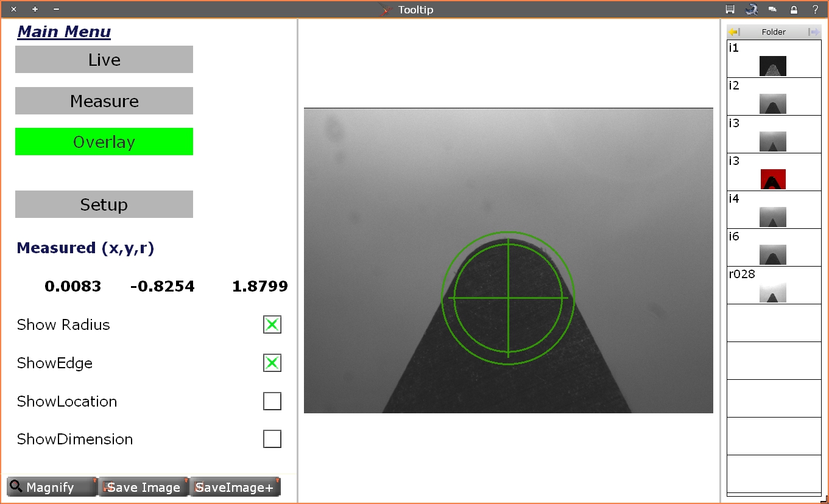Screen dimensions: 829x504
Task: Click the SaveImage+ button
Action: [235, 487]
